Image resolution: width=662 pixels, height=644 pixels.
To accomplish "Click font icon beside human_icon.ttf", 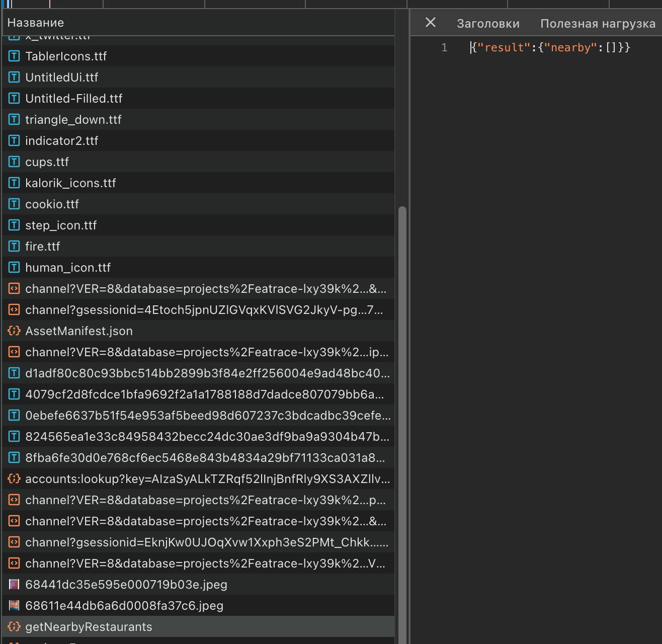I will point(14,268).
